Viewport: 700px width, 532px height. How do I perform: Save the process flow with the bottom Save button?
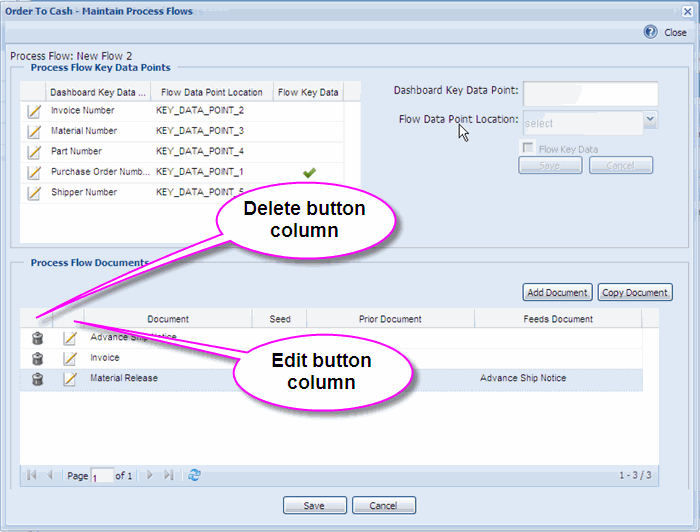314,506
